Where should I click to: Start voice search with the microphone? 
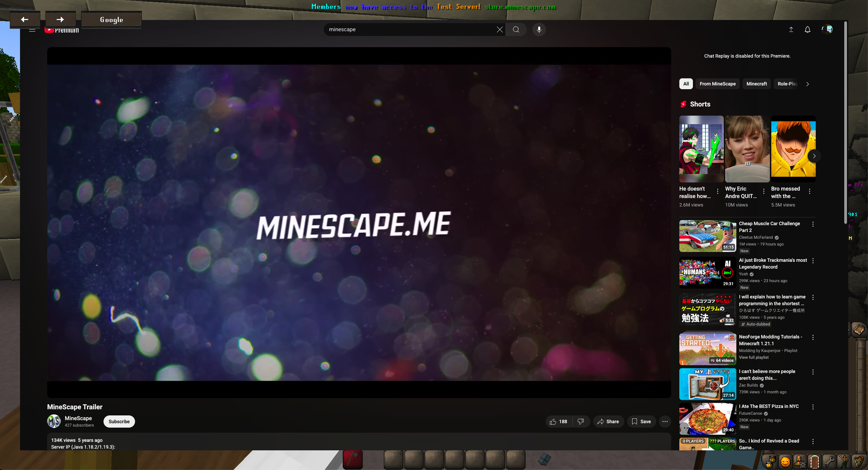point(539,30)
